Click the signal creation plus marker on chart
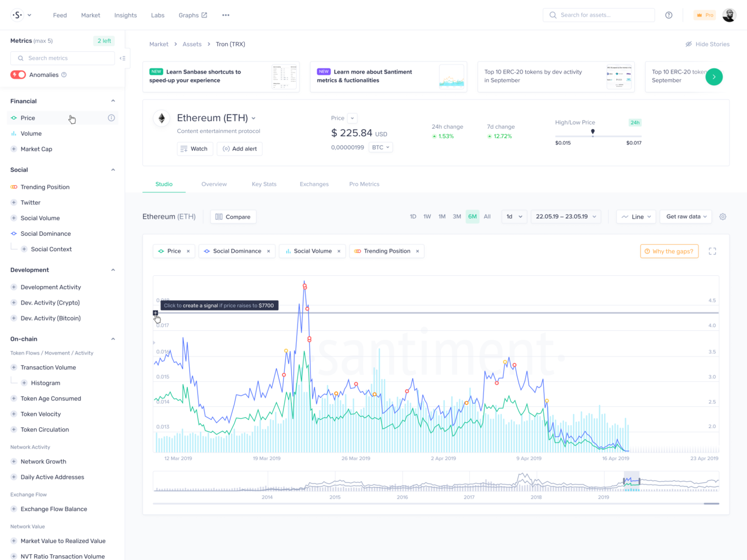747x560 pixels. pos(155,313)
